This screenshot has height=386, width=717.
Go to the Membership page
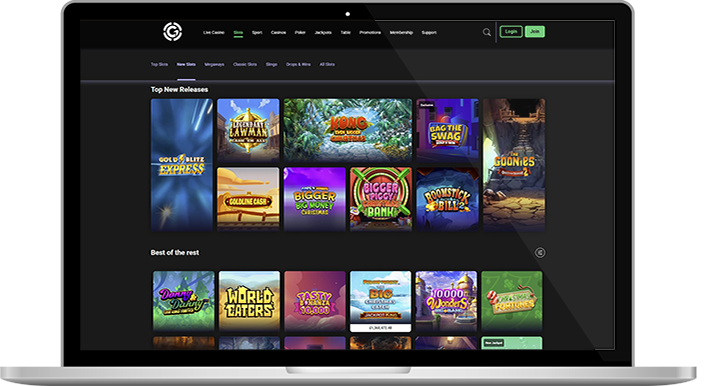click(x=401, y=32)
